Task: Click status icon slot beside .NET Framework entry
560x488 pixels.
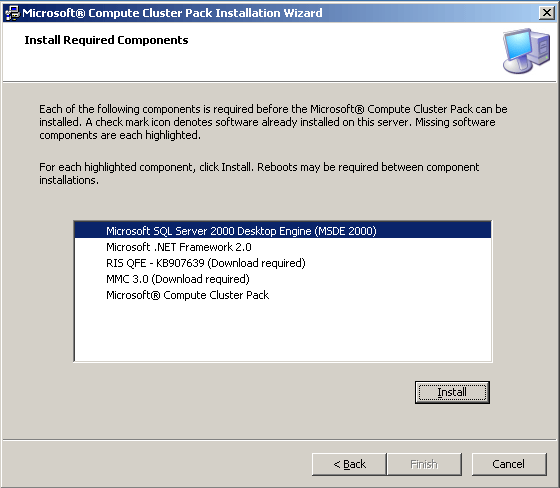Action: pos(90,247)
